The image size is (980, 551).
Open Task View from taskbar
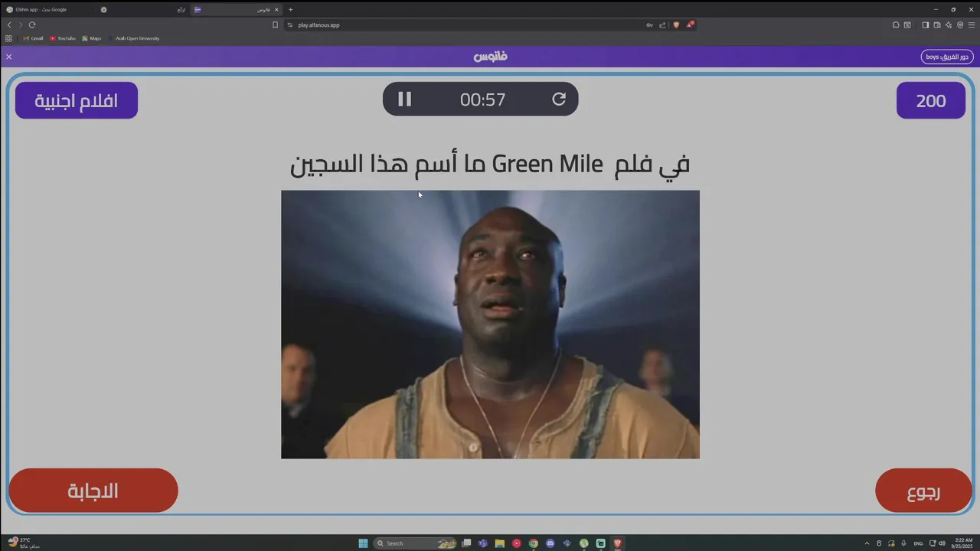click(x=466, y=543)
